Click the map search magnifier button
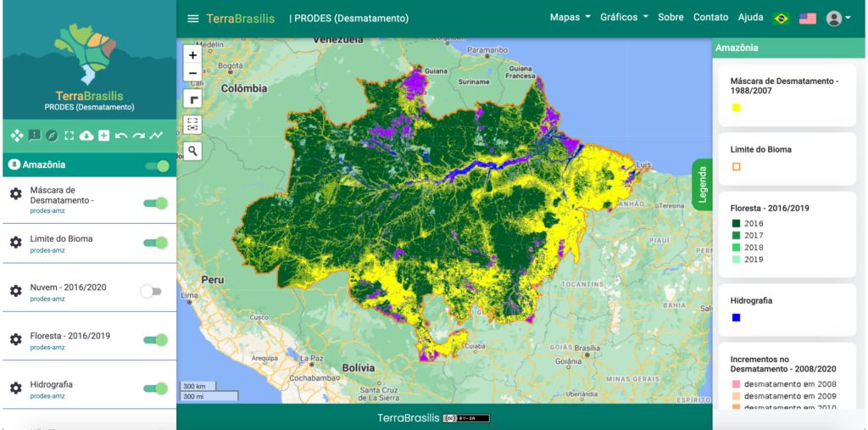 [192, 150]
